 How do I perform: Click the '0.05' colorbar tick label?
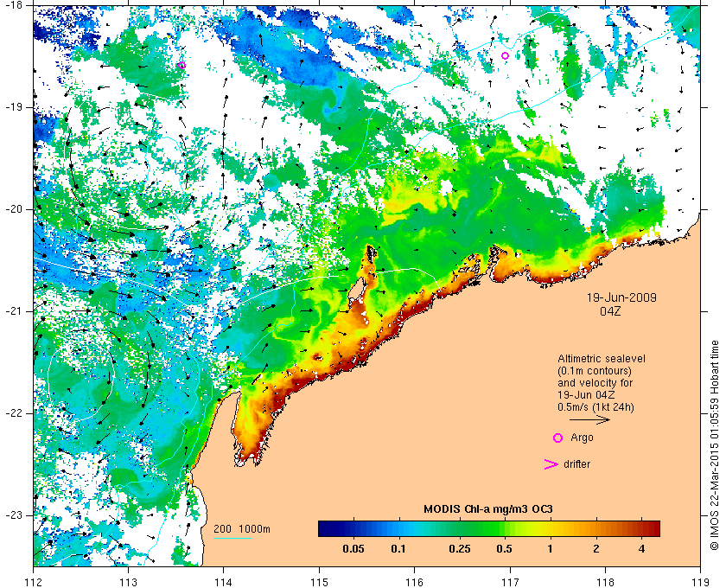353,549
